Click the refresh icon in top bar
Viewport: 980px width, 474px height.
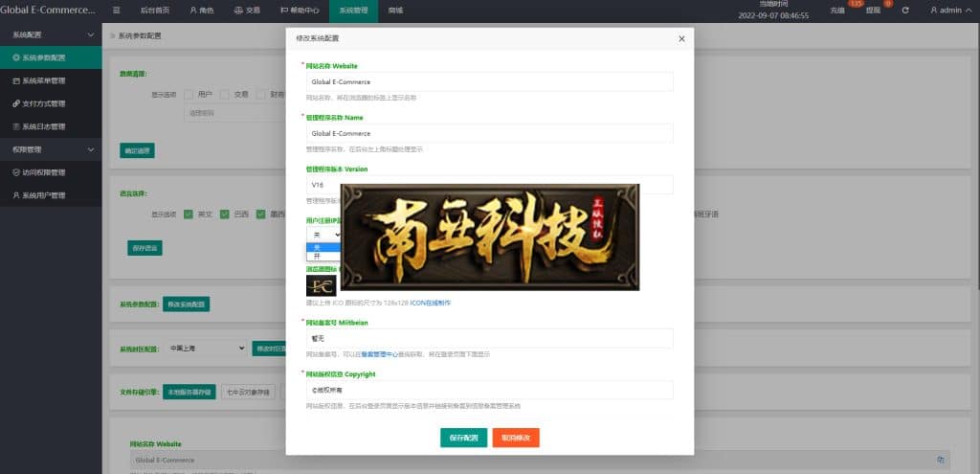tap(905, 11)
